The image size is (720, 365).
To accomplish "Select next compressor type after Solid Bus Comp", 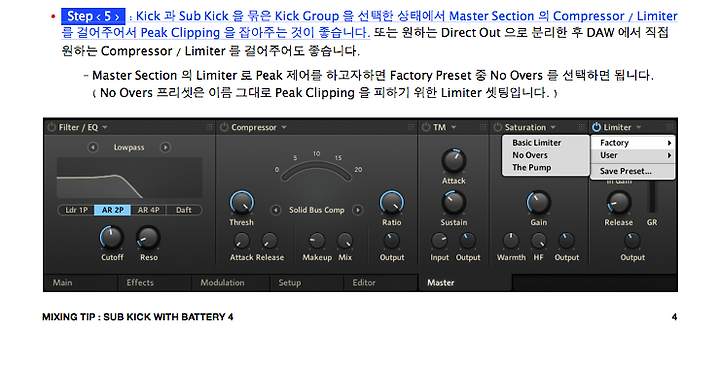I will (x=357, y=210).
